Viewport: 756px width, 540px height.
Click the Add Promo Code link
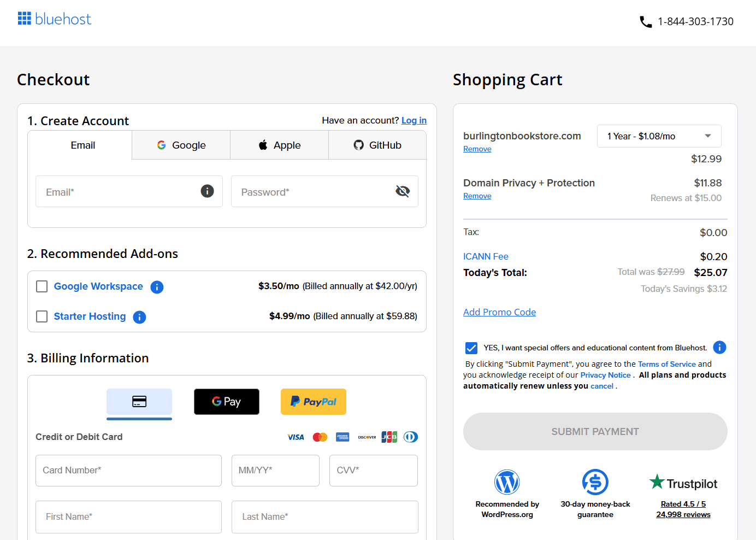(x=499, y=312)
